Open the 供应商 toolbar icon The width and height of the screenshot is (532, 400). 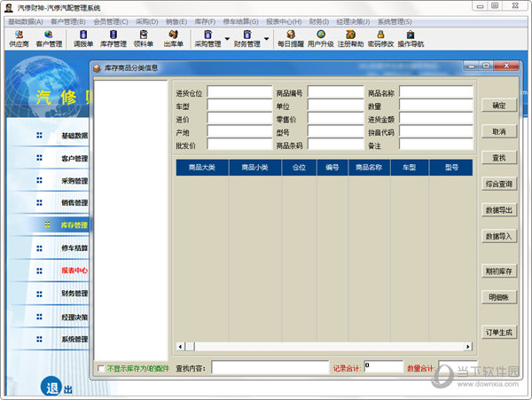point(19,39)
